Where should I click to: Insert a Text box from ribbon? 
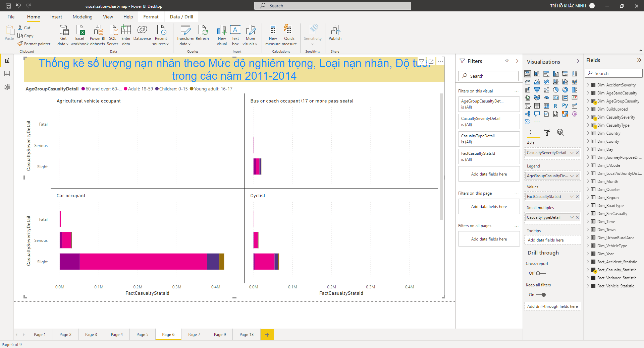tap(235, 35)
